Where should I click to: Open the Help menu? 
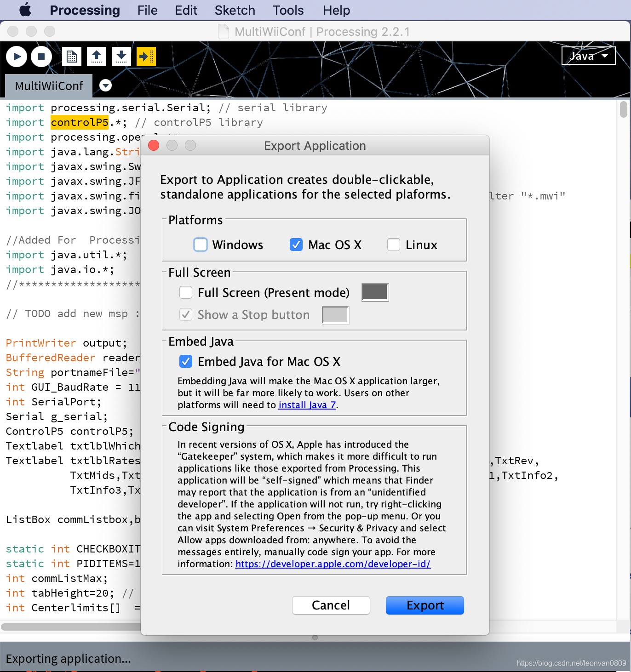[336, 10]
